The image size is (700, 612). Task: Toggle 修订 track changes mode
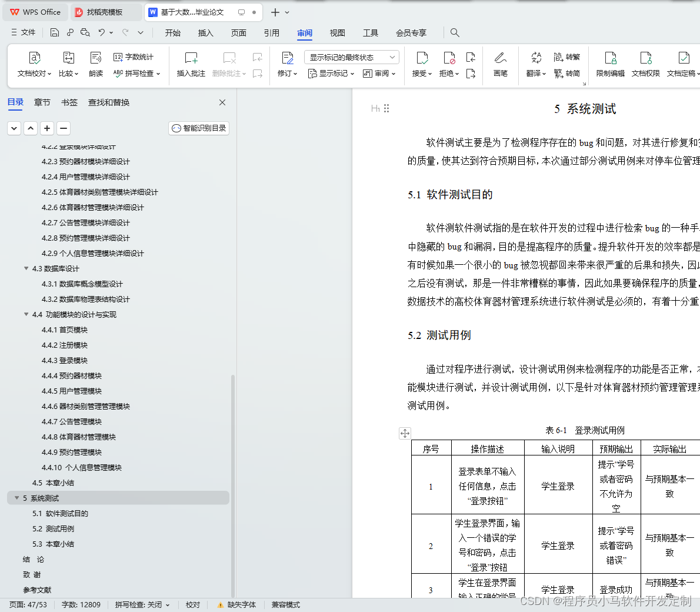[x=286, y=65]
